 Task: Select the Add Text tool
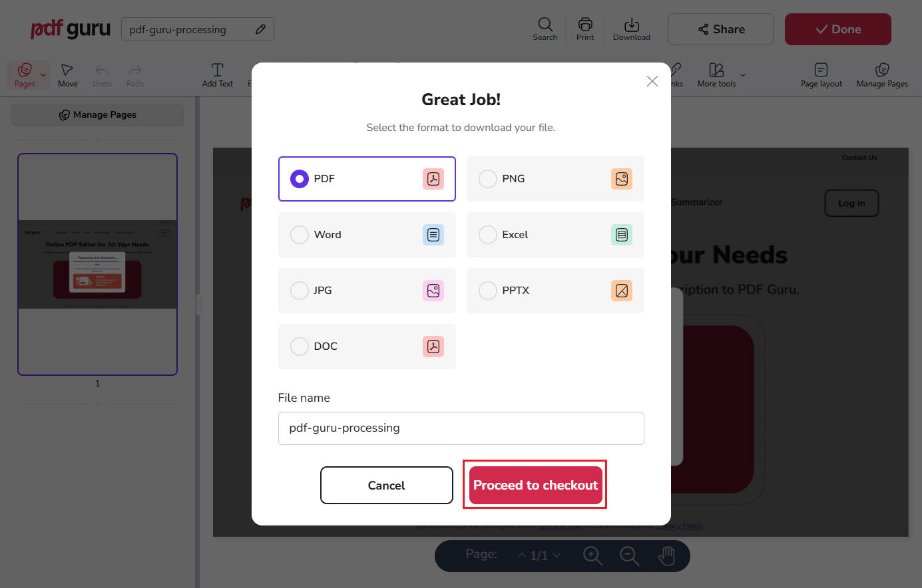pyautogui.click(x=218, y=74)
